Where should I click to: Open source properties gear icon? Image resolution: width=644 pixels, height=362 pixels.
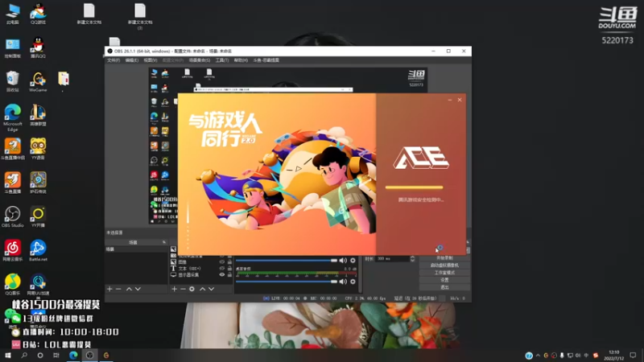point(192,289)
